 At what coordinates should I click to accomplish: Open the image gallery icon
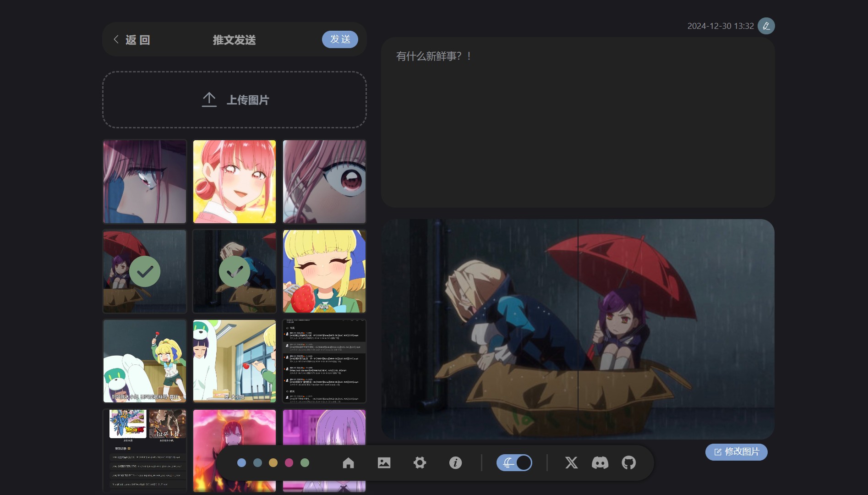384,463
